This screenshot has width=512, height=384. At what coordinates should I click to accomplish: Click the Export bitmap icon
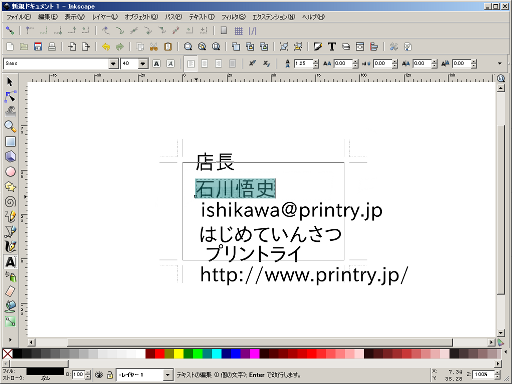pos(86,47)
